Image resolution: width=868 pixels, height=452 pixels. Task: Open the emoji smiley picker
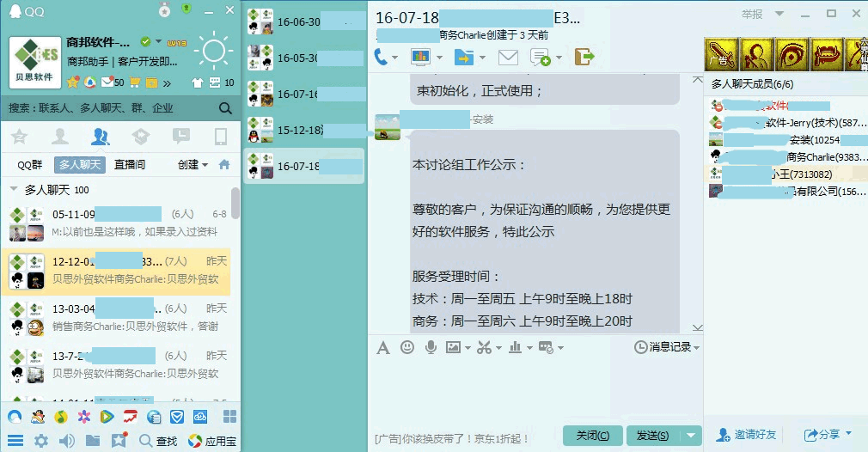point(407,347)
